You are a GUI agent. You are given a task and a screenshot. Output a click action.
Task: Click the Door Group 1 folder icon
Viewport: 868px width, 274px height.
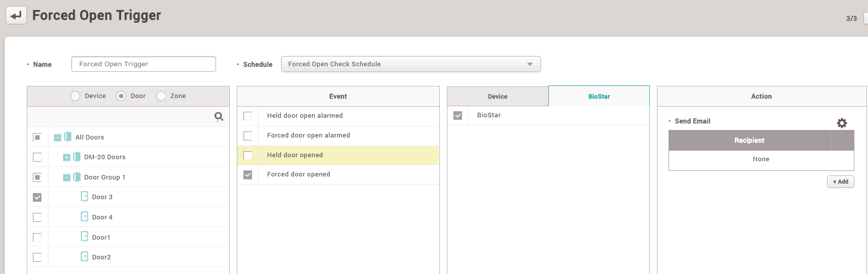coord(77,177)
